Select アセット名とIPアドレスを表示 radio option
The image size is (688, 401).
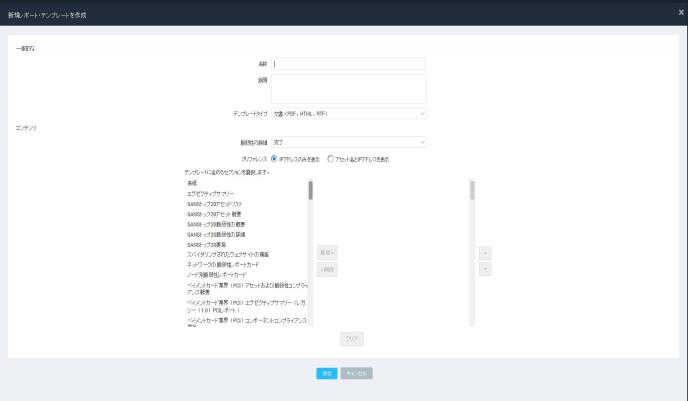330,159
